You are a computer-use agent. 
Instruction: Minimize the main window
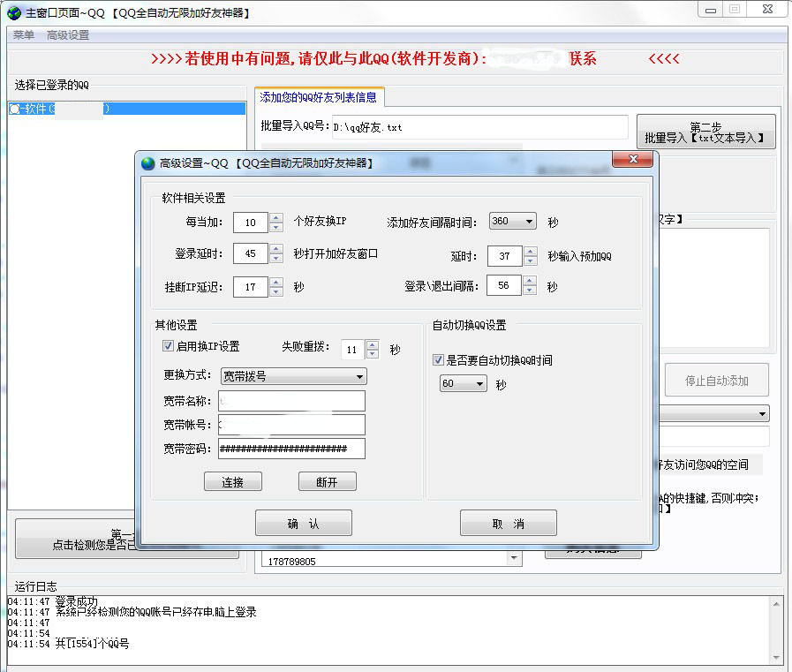711,10
